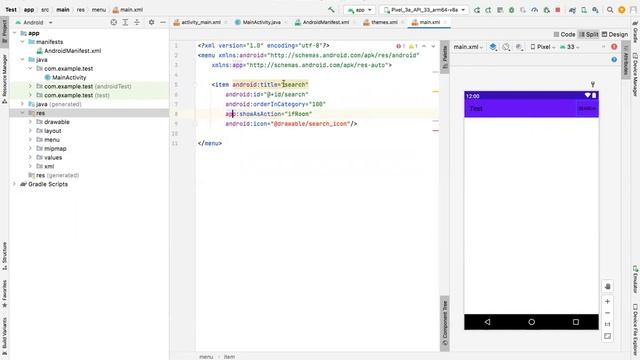Open the Pixel device preview dropdown
Screen dimensions: 640x360
tap(543, 47)
